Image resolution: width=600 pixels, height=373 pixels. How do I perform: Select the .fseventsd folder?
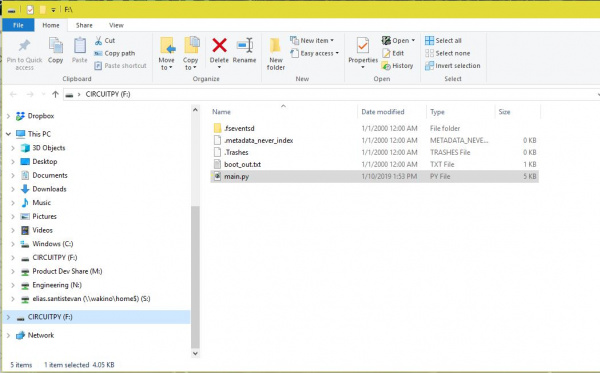tap(374, 128)
